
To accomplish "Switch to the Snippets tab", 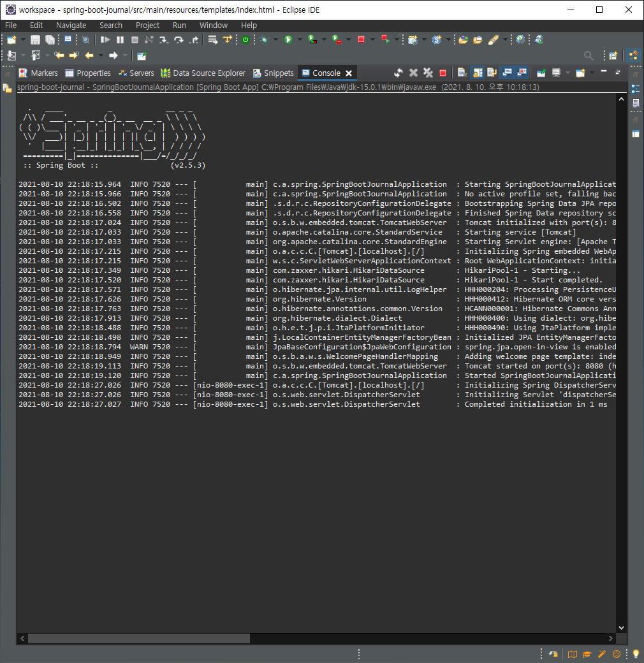I will point(273,73).
